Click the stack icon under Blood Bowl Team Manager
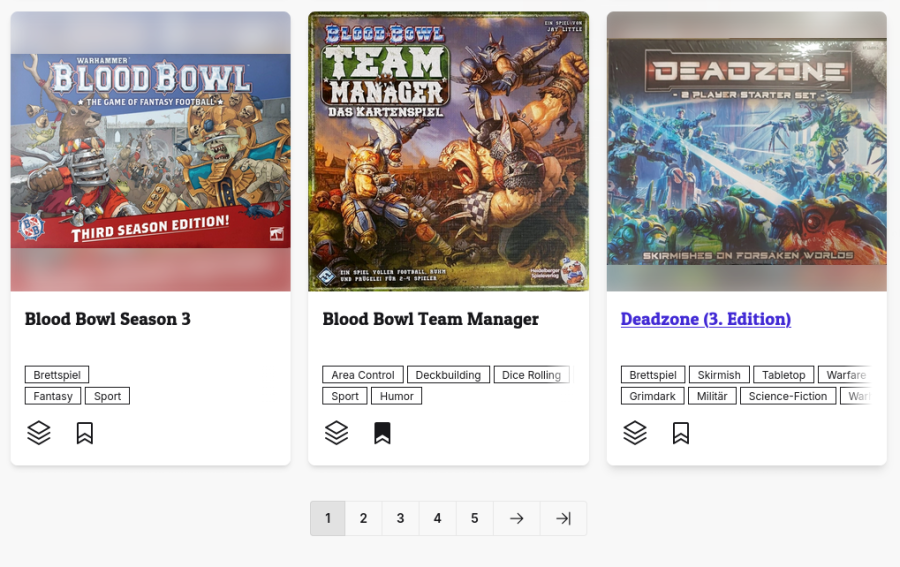 click(x=336, y=433)
